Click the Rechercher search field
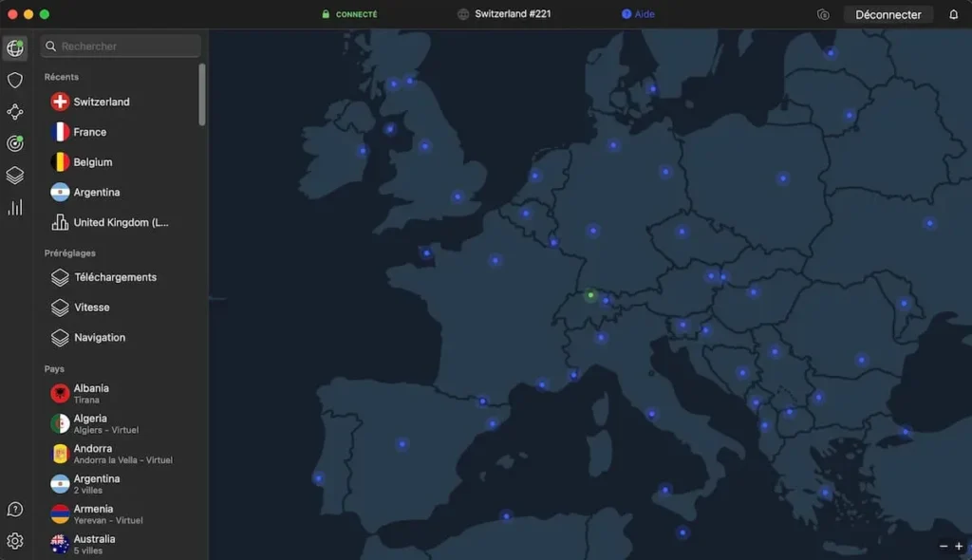 coord(121,46)
